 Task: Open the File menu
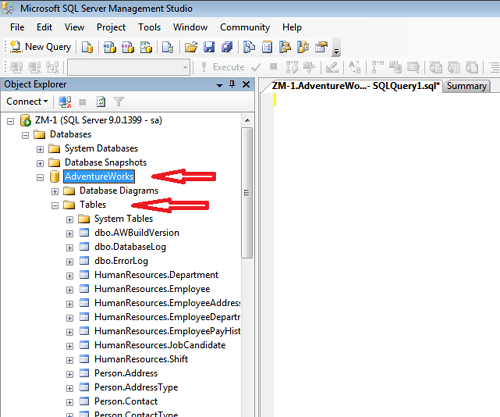pyautogui.click(x=17, y=27)
